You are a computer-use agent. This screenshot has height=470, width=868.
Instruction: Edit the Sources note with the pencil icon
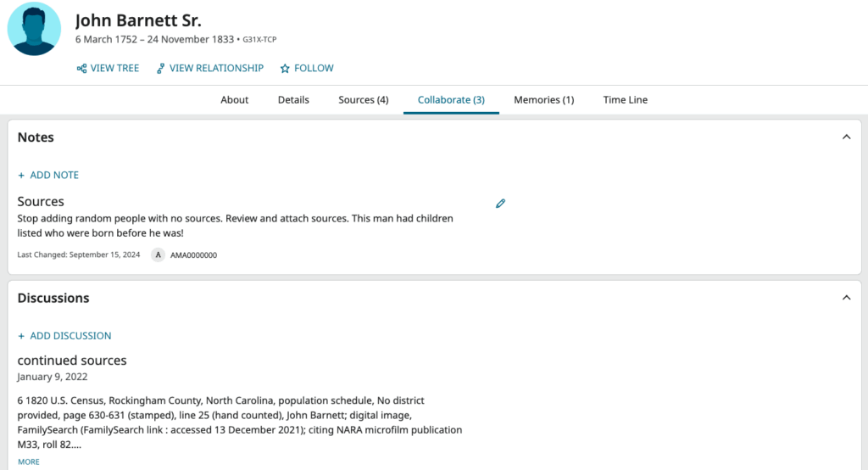(500, 204)
